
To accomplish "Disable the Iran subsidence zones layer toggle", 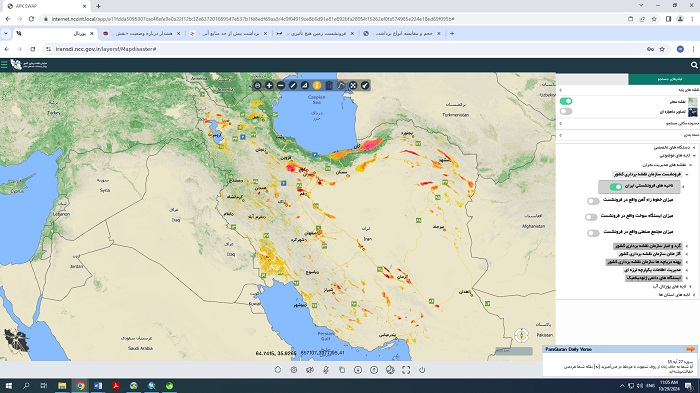I will point(616,187).
